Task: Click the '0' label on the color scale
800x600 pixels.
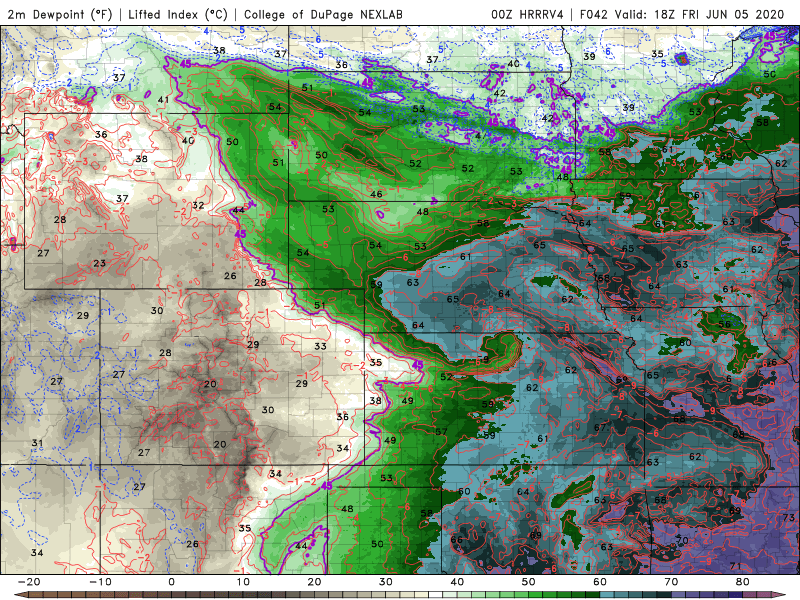Action: tap(171, 582)
